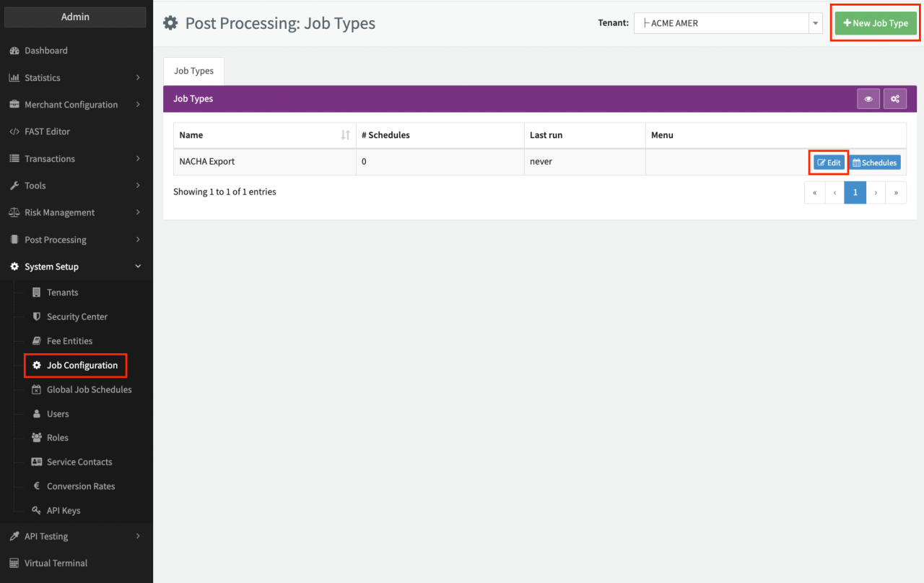The image size is (924, 583).
Task: Open Schedules for NACHA Export
Action: point(874,163)
